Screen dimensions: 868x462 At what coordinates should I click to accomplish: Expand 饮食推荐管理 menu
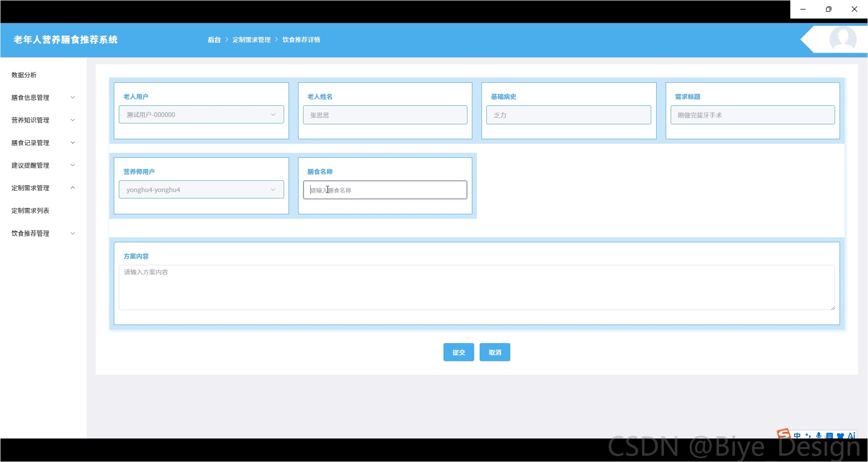[x=43, y=234]
